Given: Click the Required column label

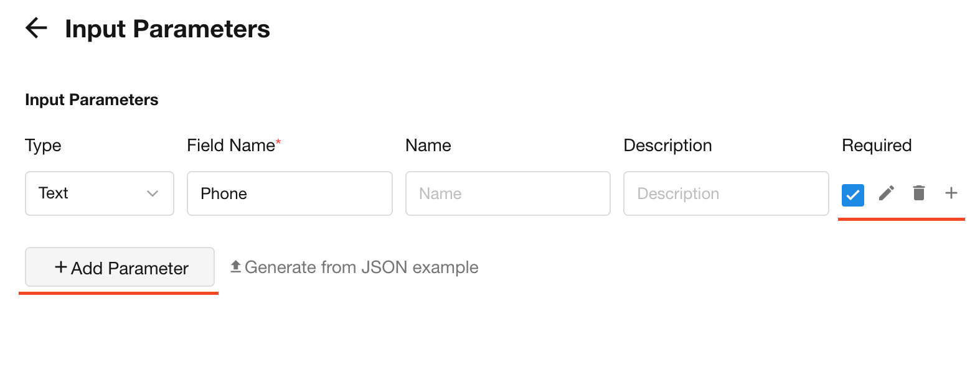Looking at the screenshot, I should [x=876, y=146].
